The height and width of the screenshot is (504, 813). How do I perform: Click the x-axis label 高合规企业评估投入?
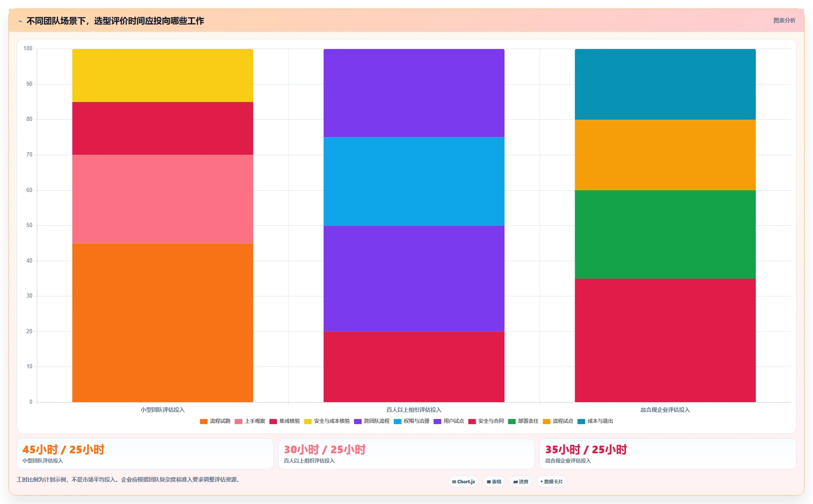coord(665,410)
